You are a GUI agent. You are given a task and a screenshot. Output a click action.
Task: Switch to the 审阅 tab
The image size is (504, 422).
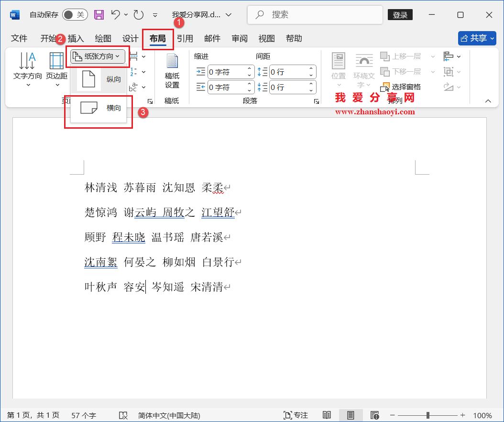[x=240, y=38]
